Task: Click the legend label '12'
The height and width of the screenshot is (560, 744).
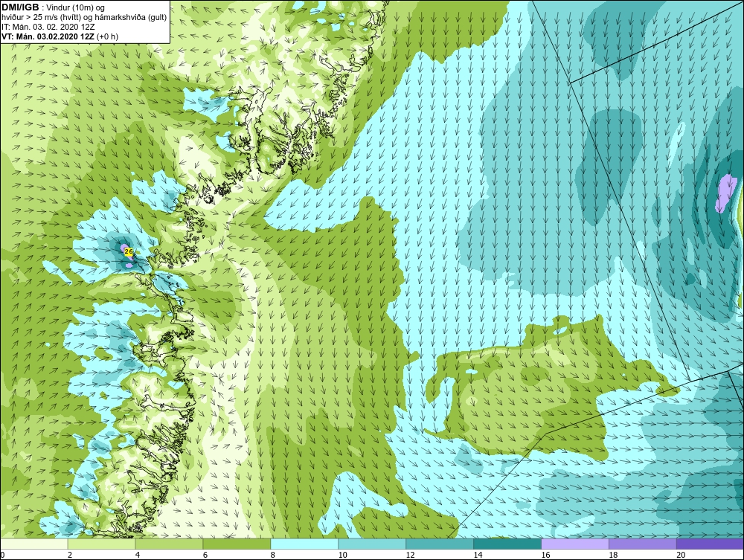Action: pyautogui.click(x=410, y=555)
